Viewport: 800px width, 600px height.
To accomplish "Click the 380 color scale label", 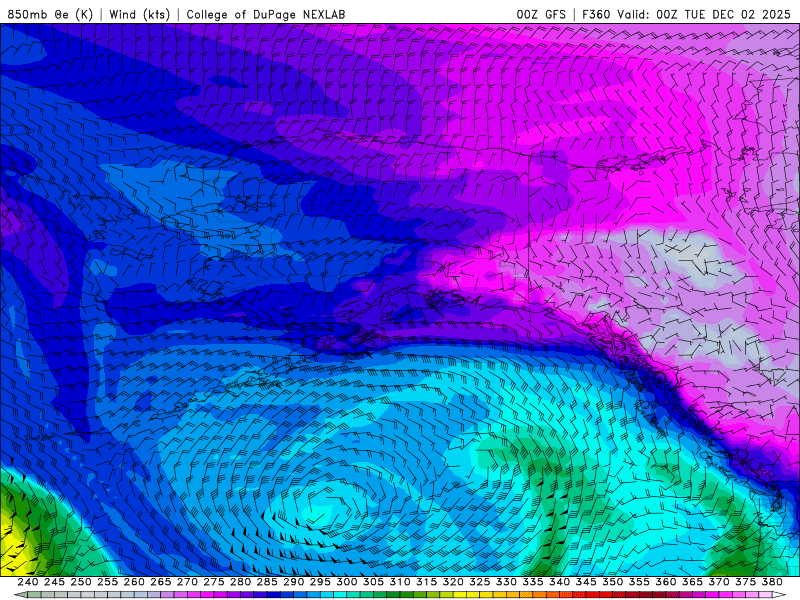I will click(772, 582).
